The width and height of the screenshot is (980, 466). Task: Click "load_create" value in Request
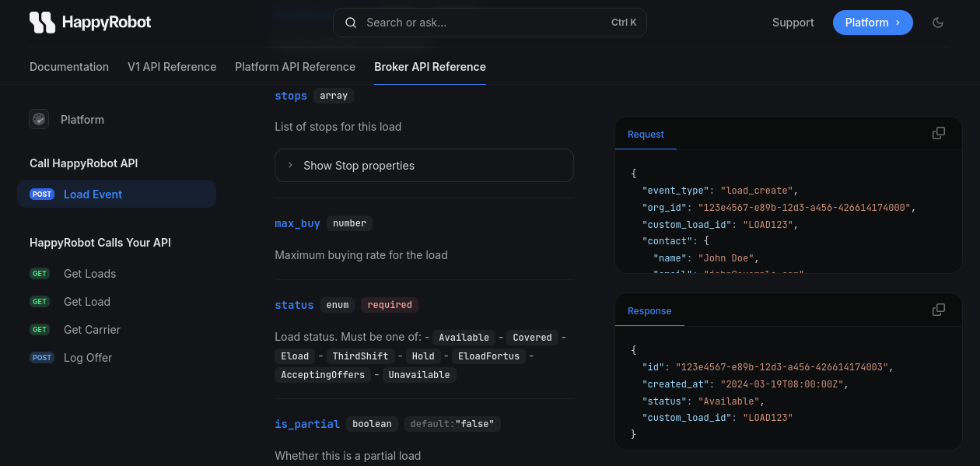(757, 191)
